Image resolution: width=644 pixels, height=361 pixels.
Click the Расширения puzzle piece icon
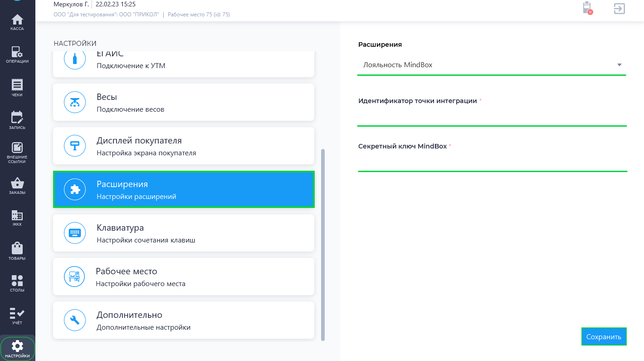click(75, 190)
